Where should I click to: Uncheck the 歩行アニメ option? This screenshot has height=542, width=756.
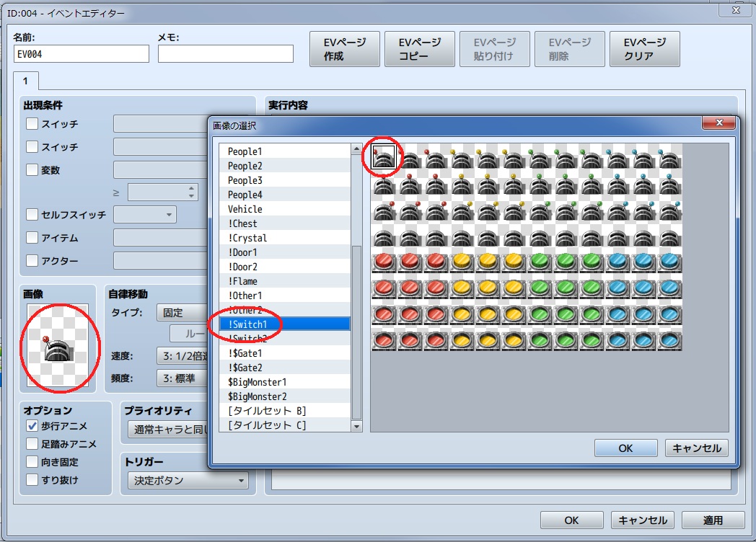32,426
